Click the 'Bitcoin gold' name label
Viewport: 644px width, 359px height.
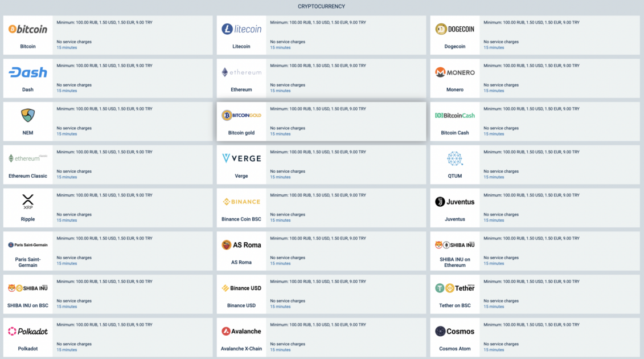241,133
